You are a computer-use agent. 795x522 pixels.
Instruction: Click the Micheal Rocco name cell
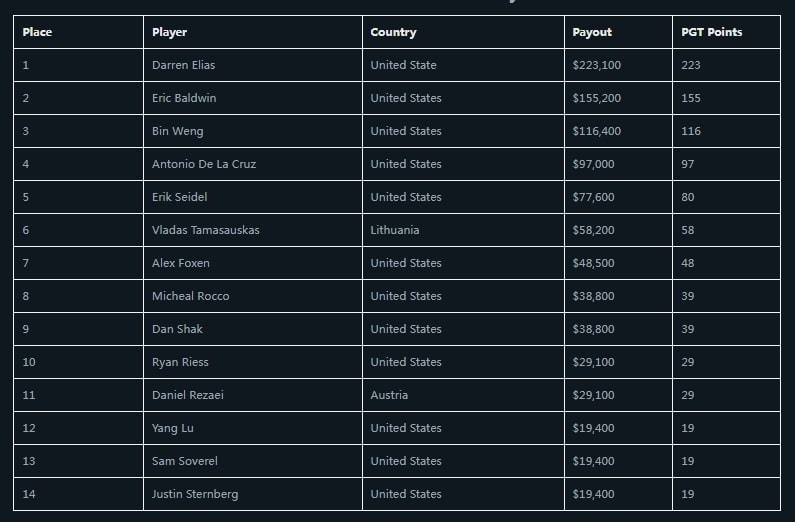pos(190,296)
